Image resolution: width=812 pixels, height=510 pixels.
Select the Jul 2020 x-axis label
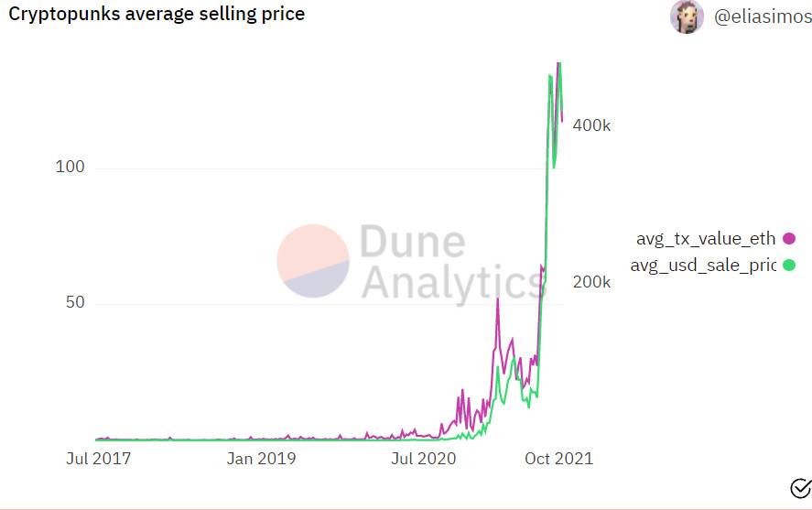[x=423, y=458]
